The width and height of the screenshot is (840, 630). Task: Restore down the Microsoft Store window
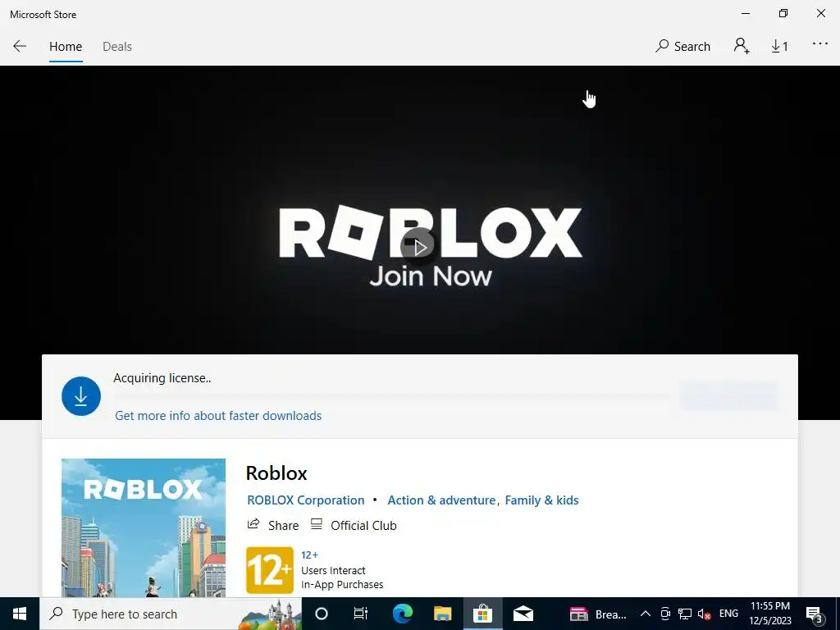point(783,14)
